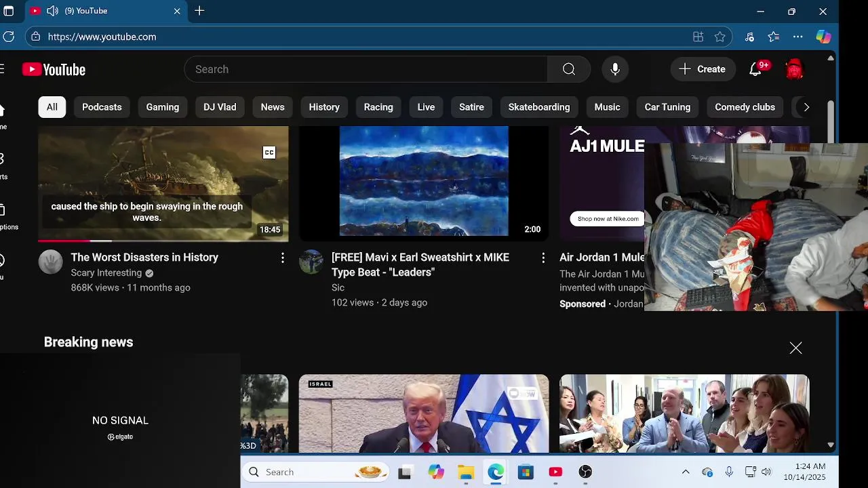Open the volume control in system tray
The width and height of the screenshot is (868, 488).
point(766,472)
